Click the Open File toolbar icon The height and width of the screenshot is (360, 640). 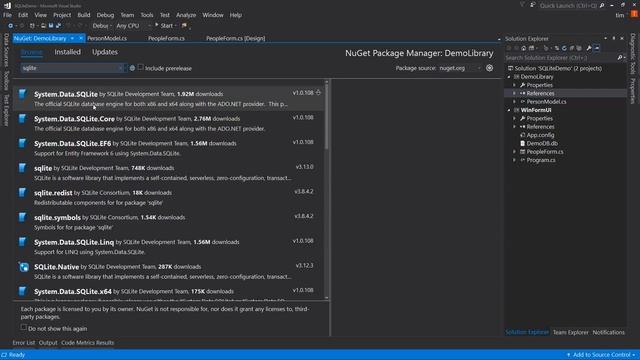click(x=43, y=26)
